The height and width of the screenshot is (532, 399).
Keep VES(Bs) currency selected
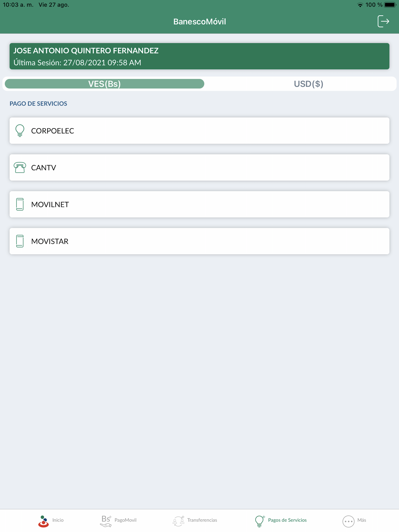tap(104, 84)
